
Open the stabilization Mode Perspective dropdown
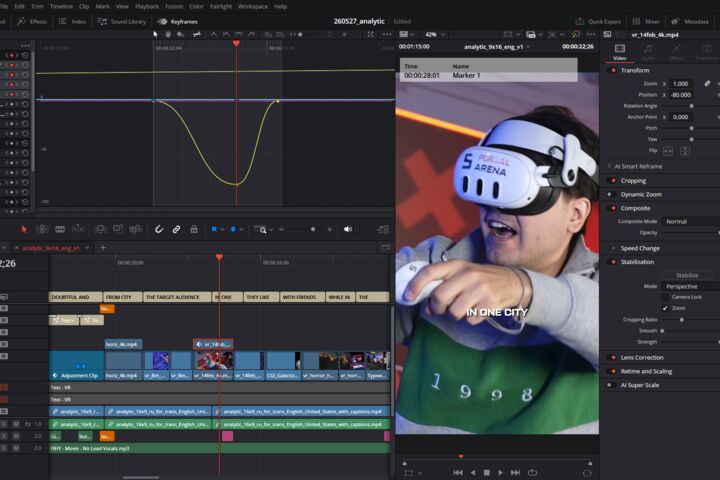click(x=690, y=286)
